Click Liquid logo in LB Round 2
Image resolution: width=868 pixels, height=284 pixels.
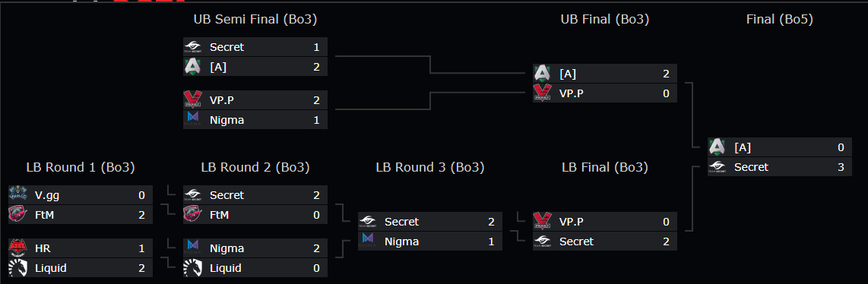(192, 268)
